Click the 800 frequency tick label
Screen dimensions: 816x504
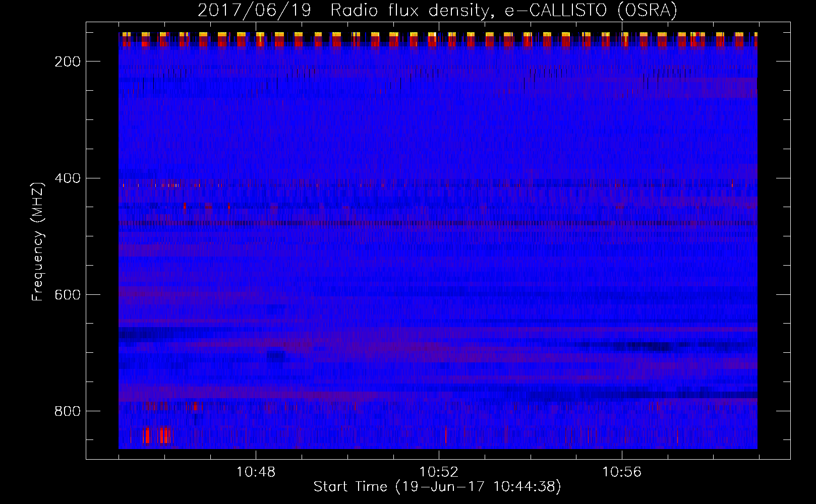pos(68,411)
